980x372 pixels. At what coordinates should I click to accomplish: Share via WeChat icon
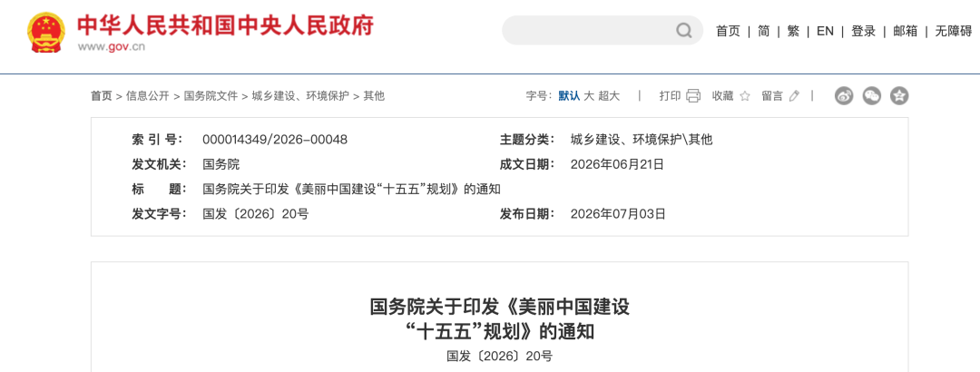click(x=872, y=95)
